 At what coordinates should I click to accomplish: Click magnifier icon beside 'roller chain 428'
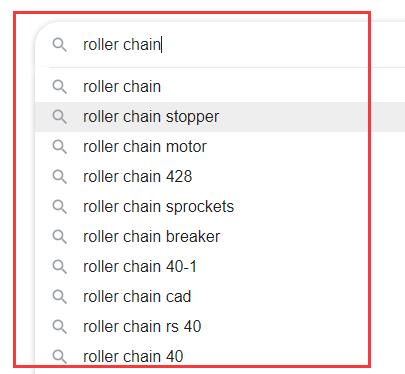pyautogui.click(x=60, y=177)
